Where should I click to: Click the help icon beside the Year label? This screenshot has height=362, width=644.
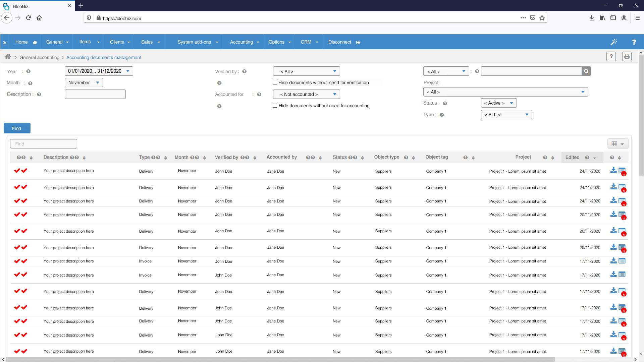tap(29, 71)
